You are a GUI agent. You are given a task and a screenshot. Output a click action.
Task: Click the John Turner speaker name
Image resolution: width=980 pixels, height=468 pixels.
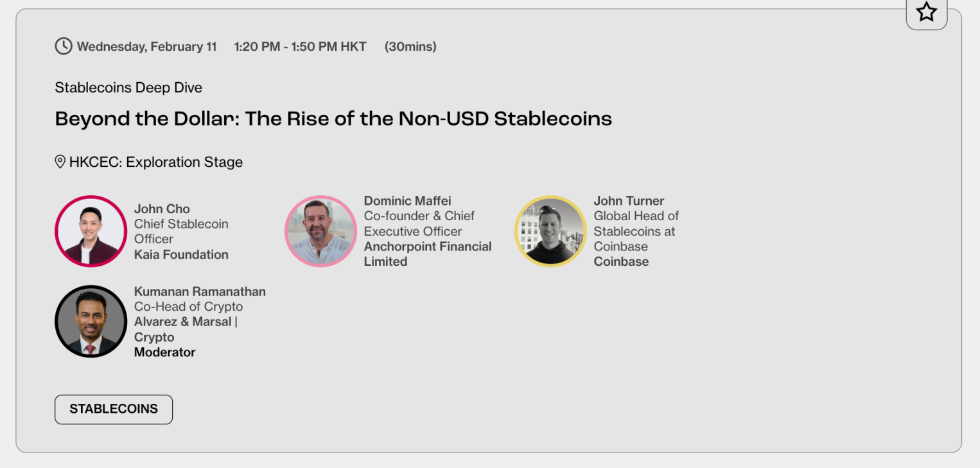[629, 201]
